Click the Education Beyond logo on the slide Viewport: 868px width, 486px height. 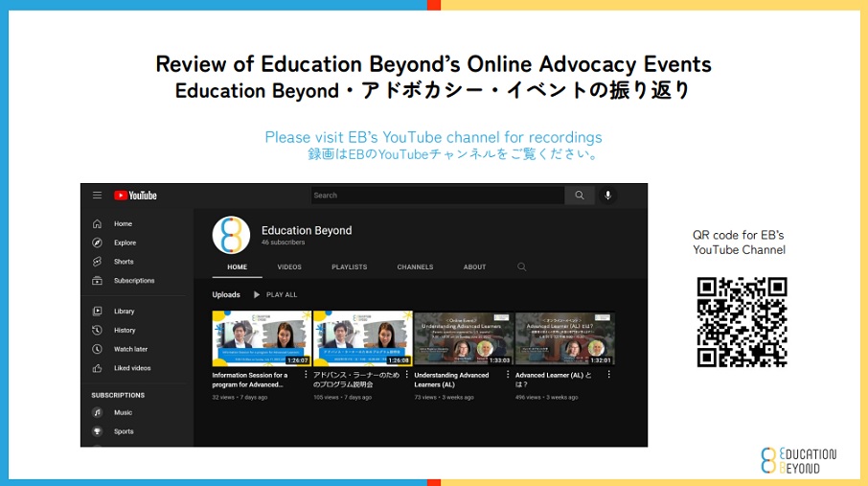tap(798, 460)
